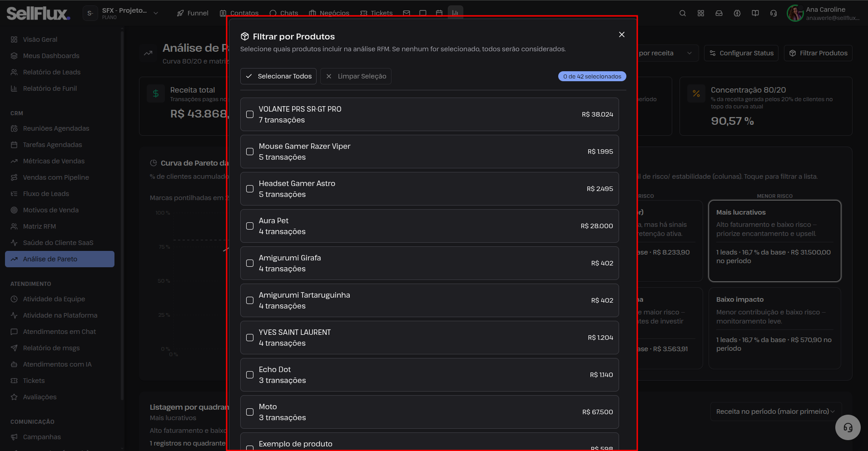Image resolution: width=868 pixels, height=451 pixels.
Task: Open Campanhas in the sidebar
Action: coord(60,437)
